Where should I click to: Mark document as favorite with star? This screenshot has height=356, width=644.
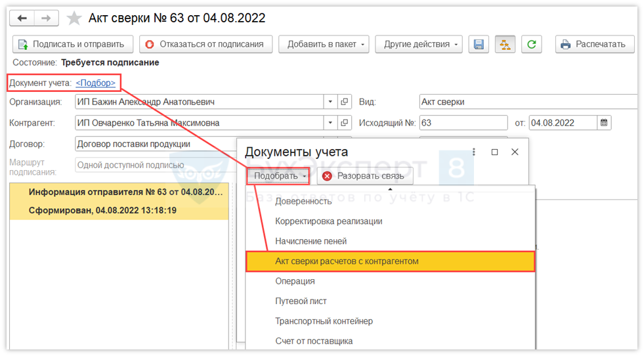[74, 18]
